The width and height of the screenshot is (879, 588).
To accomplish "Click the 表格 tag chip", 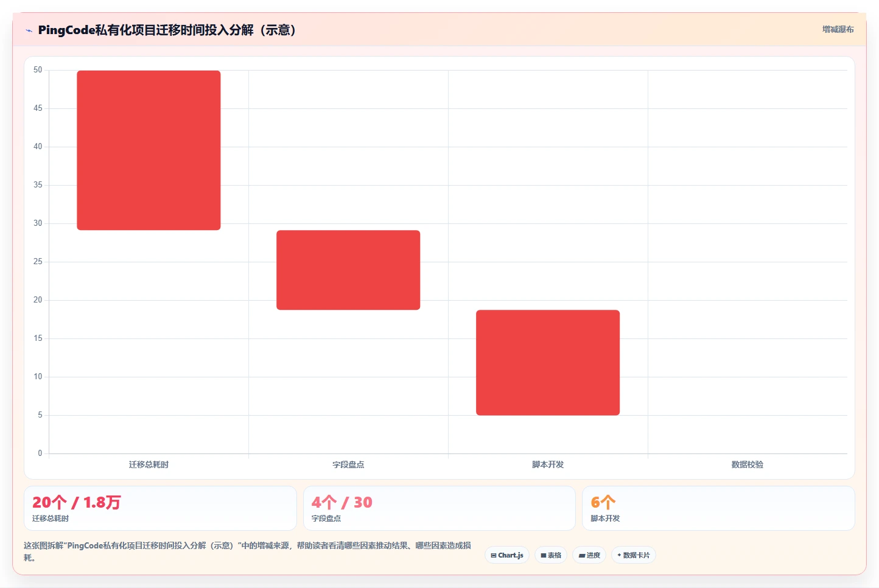I will [x=551, y=555].
